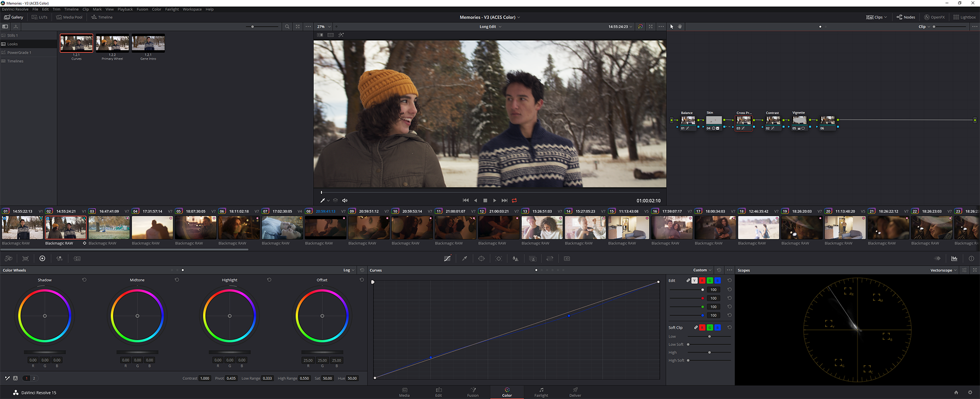Toggle the Soft Clip channel gang link

(696, 327)
